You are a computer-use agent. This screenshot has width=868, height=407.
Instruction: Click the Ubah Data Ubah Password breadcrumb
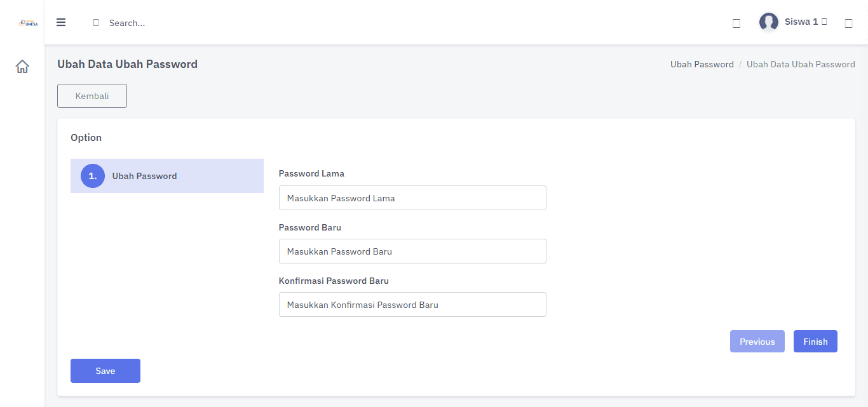click(x=801, y=64)
